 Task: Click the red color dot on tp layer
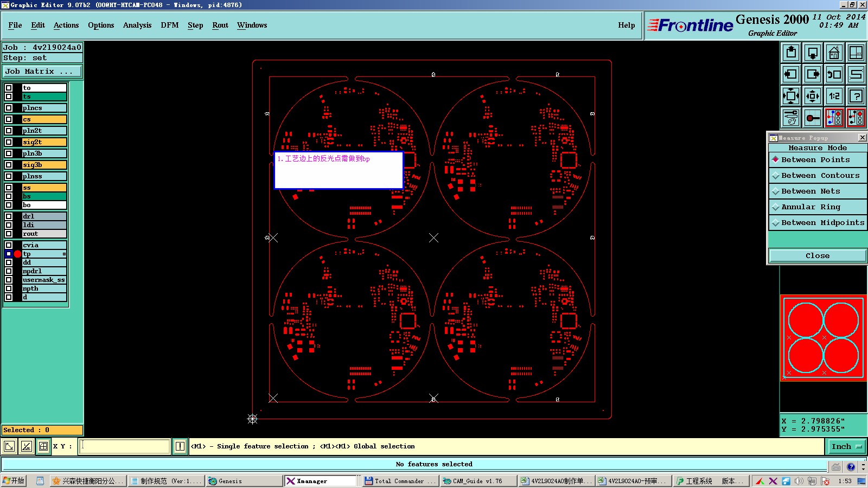pyautogui.click(x=17, y=254)
